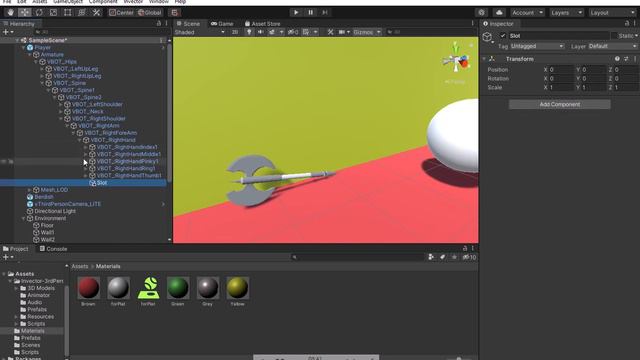640x360 pixels.
Task: Toggle hidden packages visibility count
Action: click(469, 257)
